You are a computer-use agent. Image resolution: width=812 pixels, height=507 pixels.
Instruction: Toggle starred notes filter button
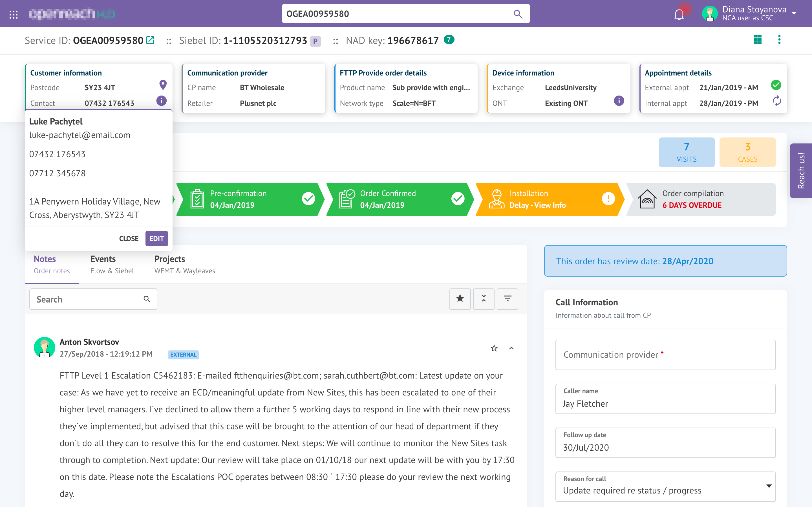point(460,299)
